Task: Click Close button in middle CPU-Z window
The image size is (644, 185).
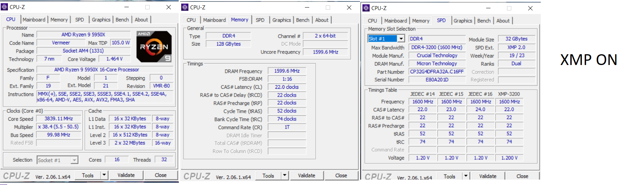Action: (x=341, y=176)
